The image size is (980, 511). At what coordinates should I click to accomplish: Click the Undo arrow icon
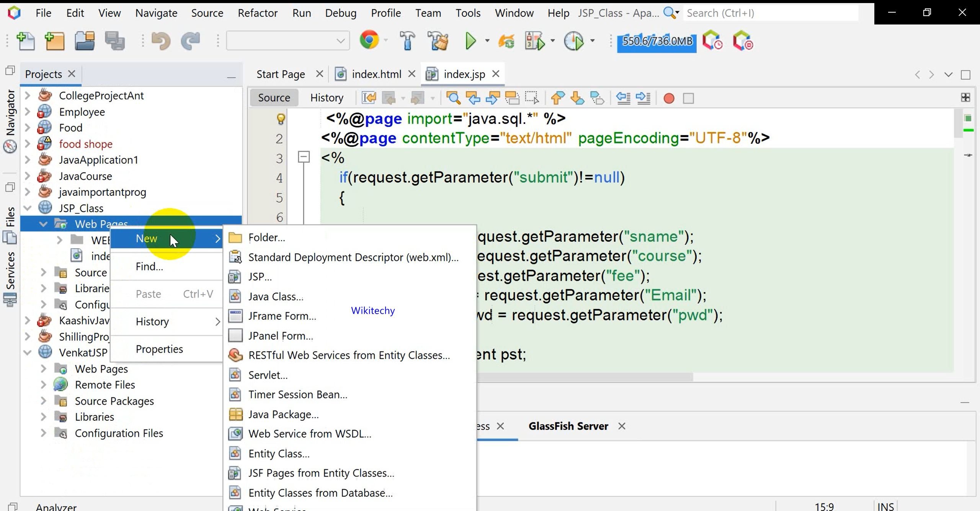(161, 41)
